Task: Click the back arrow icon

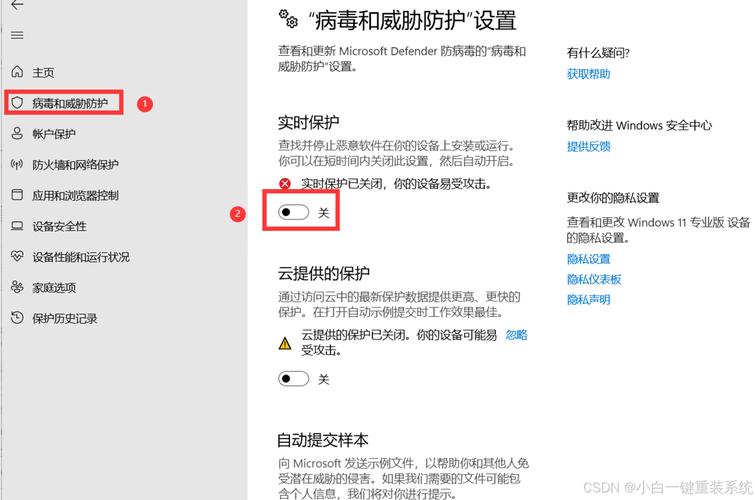Action: tap(17, 5)
